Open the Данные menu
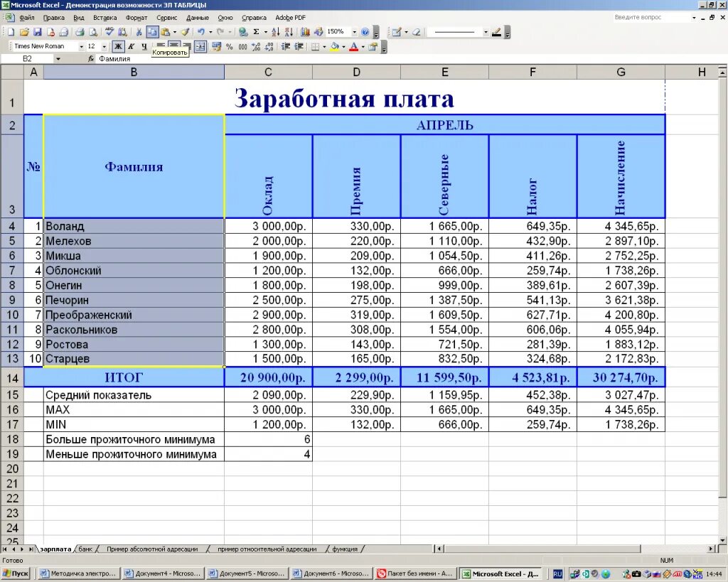The image size is (728, 582). click(x=198, y=18)
